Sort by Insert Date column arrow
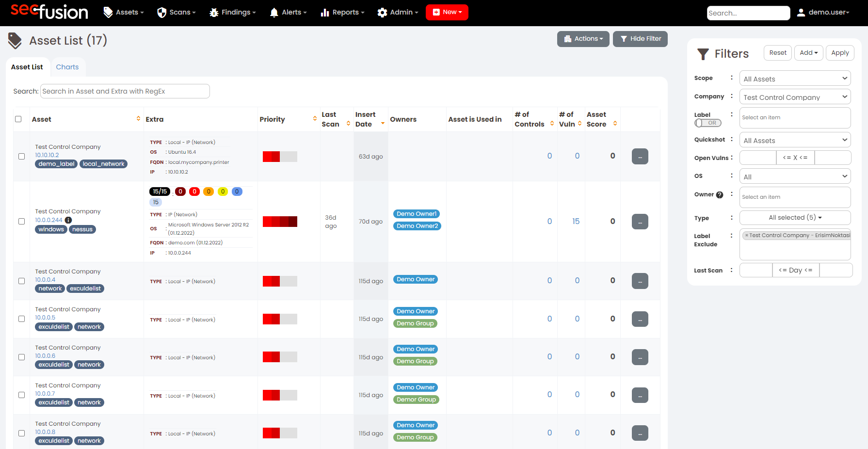868x449 pixels. (x=383, y=123)
